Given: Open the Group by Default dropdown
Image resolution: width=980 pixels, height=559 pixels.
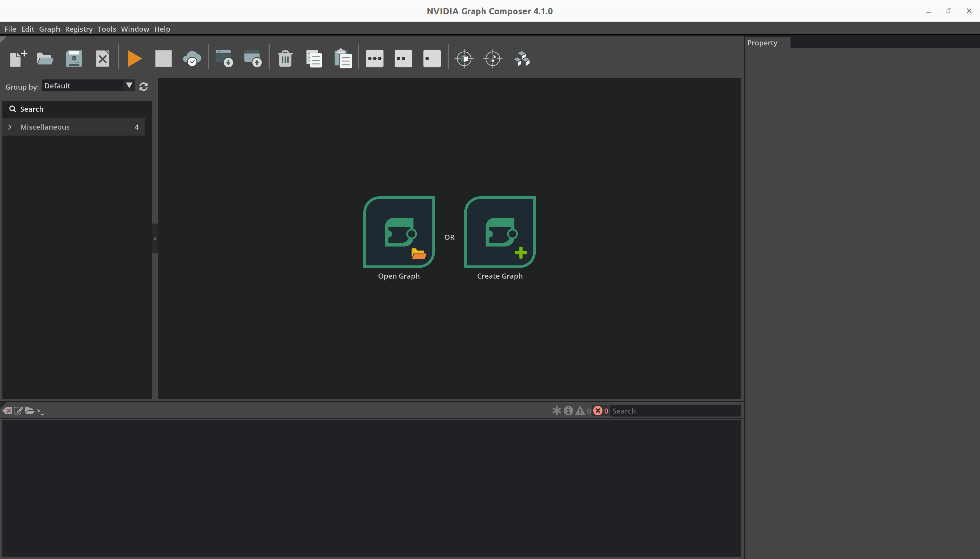Looking at the screenshot, I should click(x=88, y=86).
